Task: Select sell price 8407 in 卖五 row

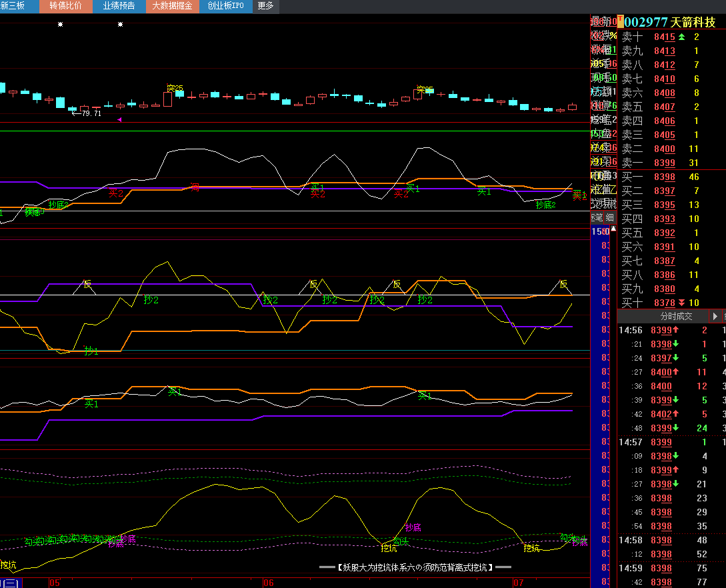Action: (665, 107)
